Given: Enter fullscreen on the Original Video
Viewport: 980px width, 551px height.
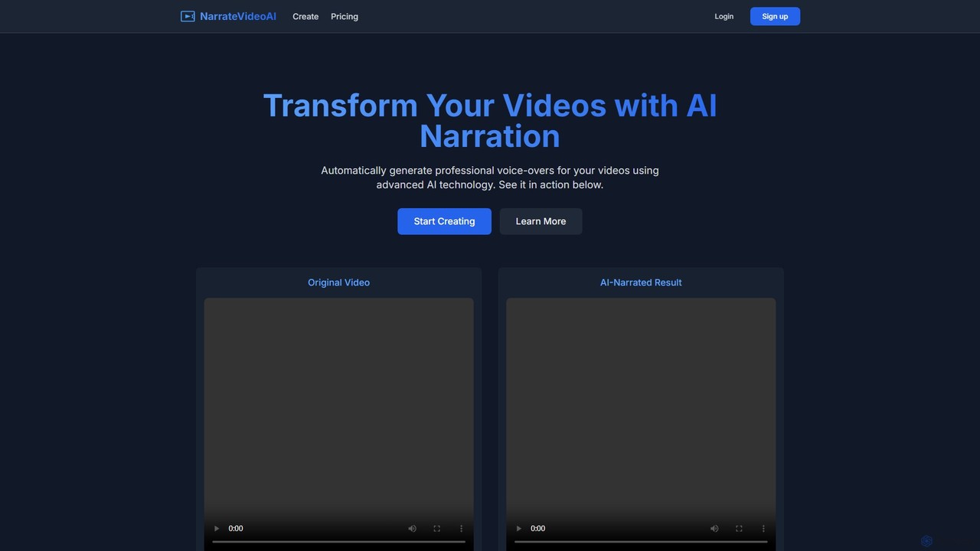Looking at the screenshot, I should (437, 528).
